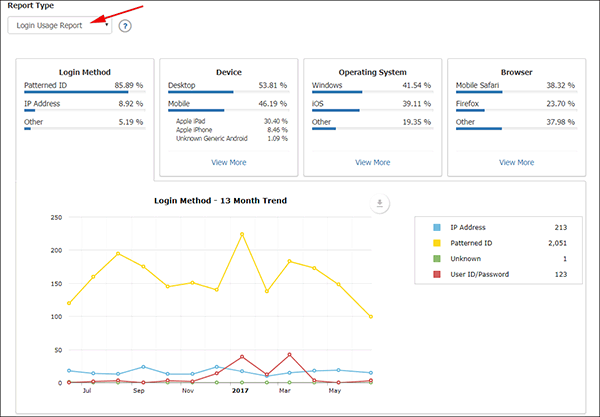This screenshot has height=417, width=600.
Task: Toggle Patterned ID legend swatch
Action: (437, 243)
